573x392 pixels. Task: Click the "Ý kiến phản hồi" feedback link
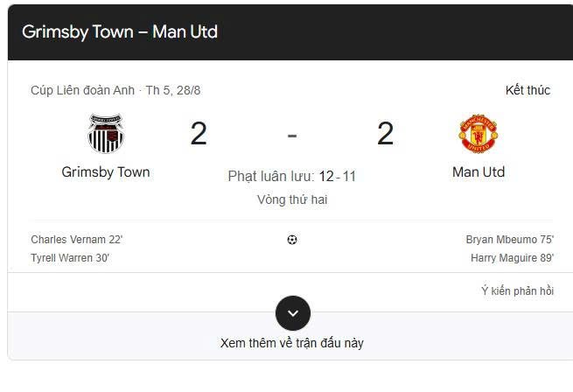tap(517, 290)
